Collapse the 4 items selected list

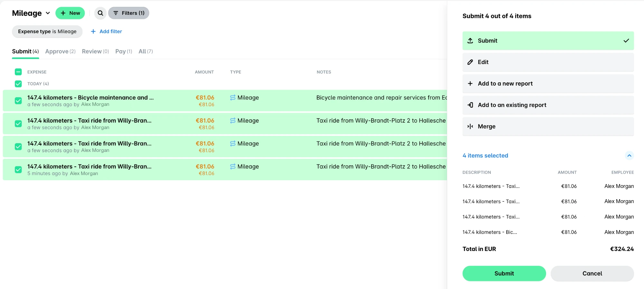629,155
